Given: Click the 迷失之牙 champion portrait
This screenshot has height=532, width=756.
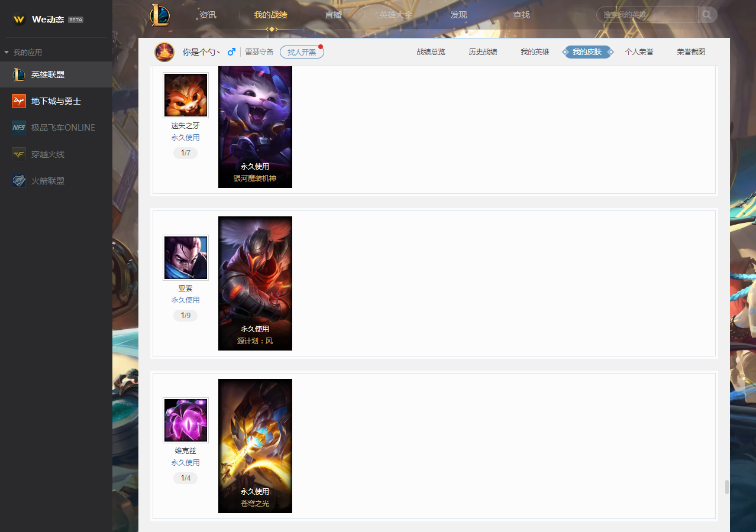Looking at the screenshot, I should (x=186, y=95).
